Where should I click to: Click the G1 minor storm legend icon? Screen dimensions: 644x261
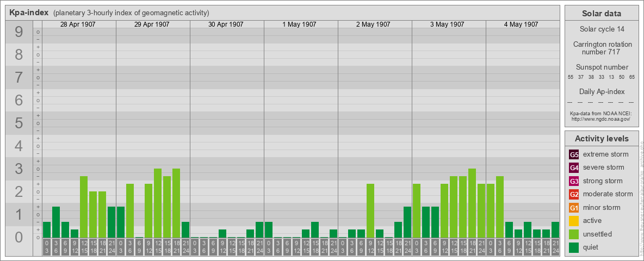574,208
